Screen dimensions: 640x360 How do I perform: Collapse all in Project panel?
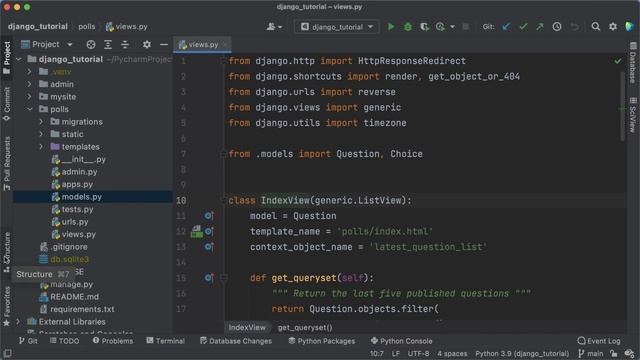[124, 44]
